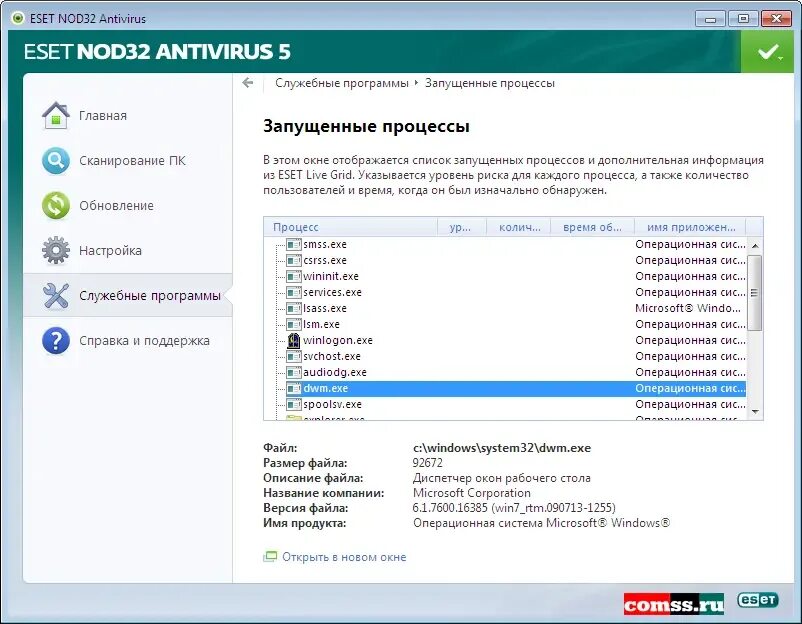
Task: Sort by время обнаружения column header
Action: click(592, 227)
